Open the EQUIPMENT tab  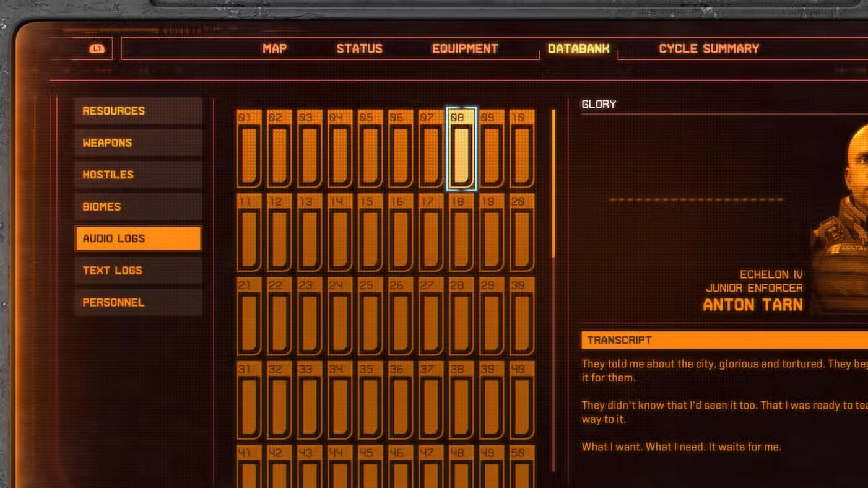click(465, 49)
